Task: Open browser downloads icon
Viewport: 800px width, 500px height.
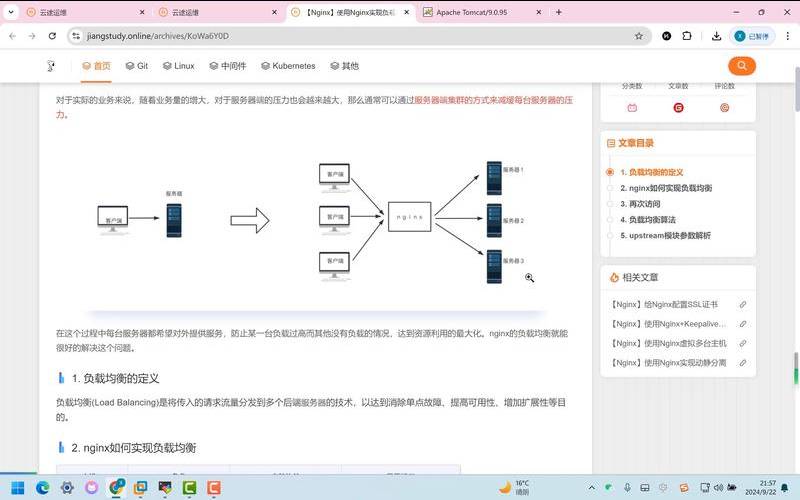Action: click(x=716, y=36)
